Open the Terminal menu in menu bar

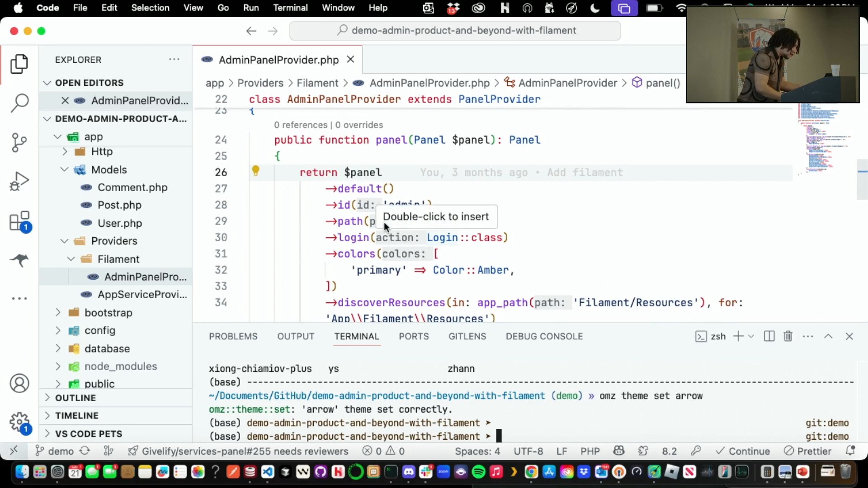point(290,8)
